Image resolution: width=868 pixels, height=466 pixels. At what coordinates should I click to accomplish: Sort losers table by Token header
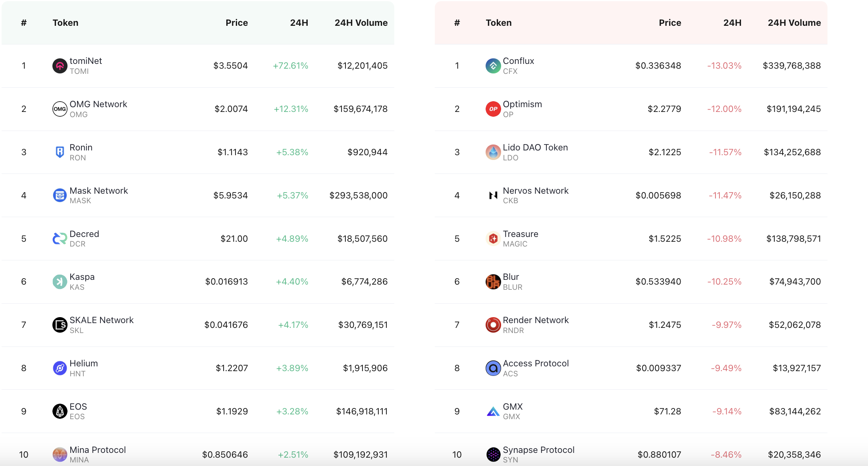tap(498, 23)
